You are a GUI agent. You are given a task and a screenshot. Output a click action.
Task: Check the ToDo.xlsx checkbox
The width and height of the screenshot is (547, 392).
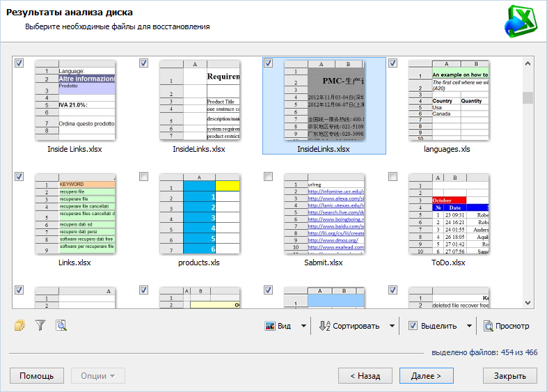pos(393,177)
